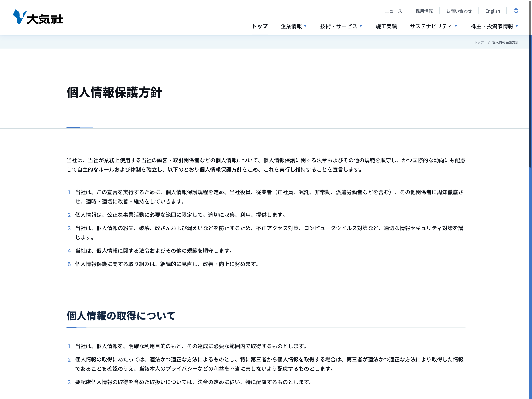Screen dimensions: 532x399
Task: Open サステナビリティ navigation item
Action: point(431,26)
